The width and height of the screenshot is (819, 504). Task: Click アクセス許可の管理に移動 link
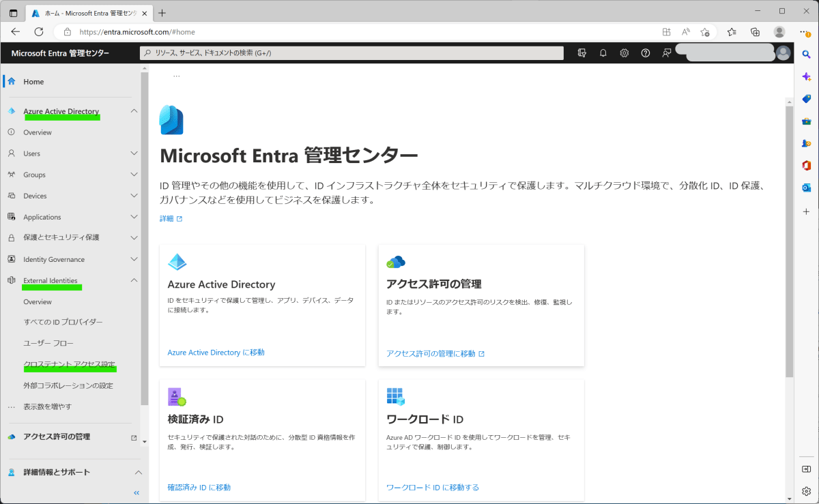[435, 353]
